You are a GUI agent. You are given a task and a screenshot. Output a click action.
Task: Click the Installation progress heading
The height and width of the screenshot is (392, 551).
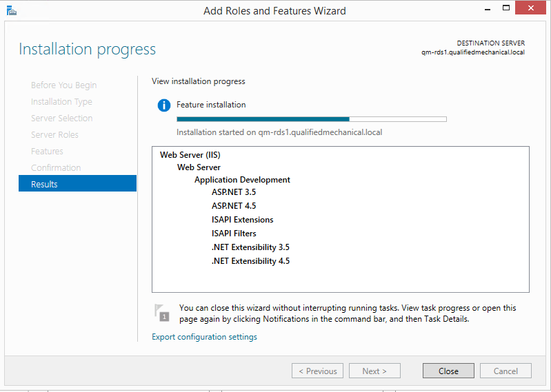tap(87, 49)
